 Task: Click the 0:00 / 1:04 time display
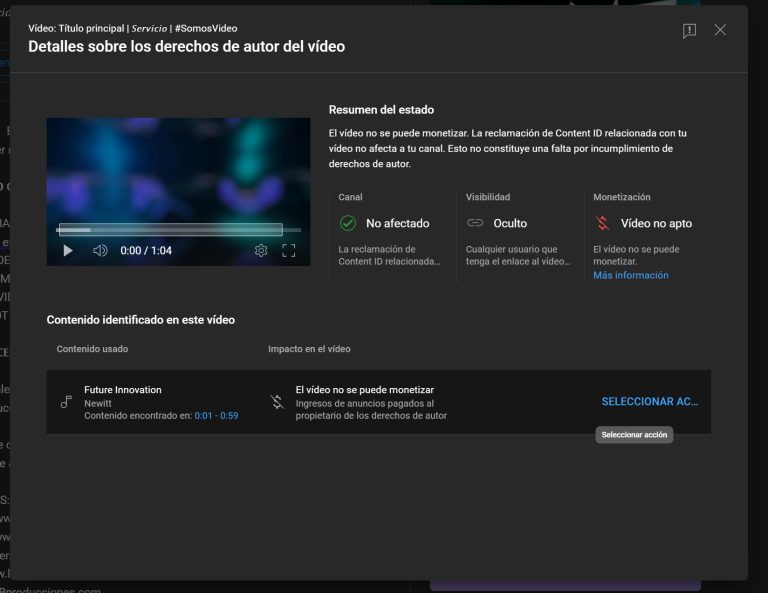click(146, 251)
